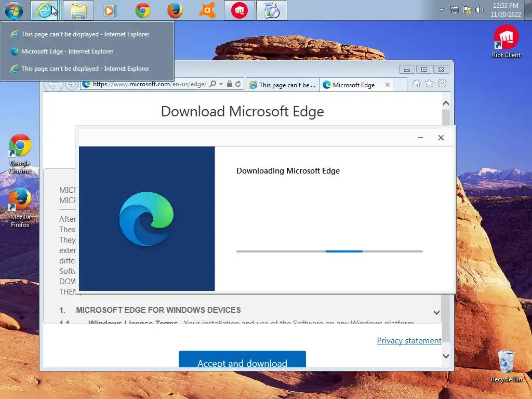Click the microsoft.com address bar in Internet Explorer
The height and width of the screenshot is (399, 532).
click(x=149, y=84)
